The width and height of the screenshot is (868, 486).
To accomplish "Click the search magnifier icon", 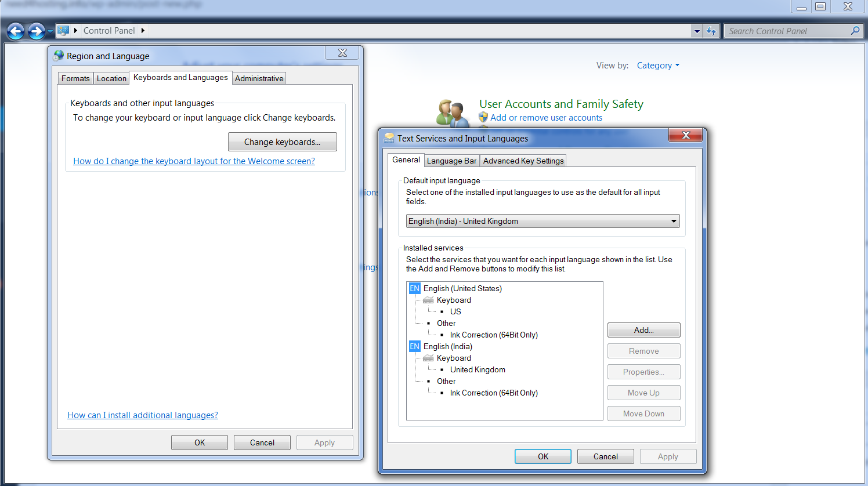I will pyautogui.click(x=855, y=31).
